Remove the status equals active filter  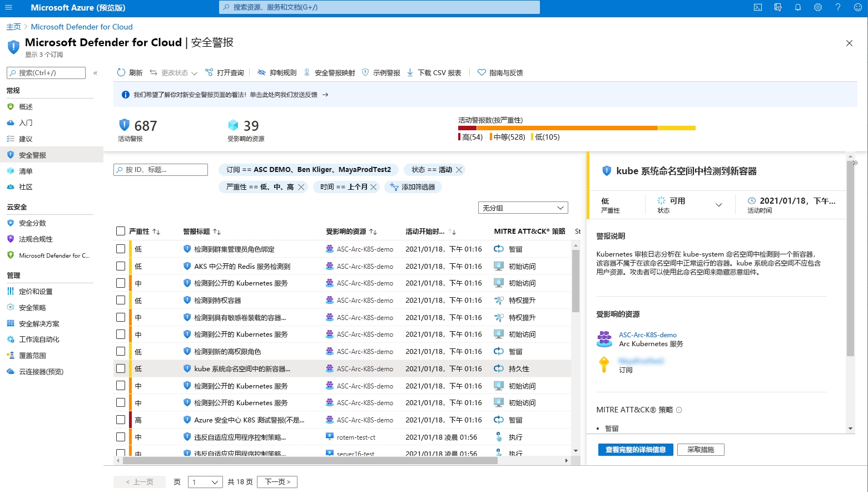(459, 170)
